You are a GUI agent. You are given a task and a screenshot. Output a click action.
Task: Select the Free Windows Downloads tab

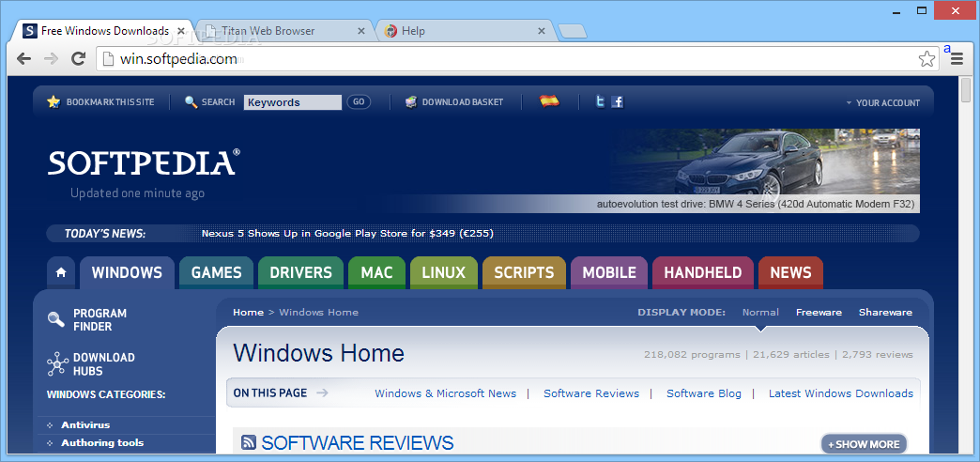tap(104, 31)
